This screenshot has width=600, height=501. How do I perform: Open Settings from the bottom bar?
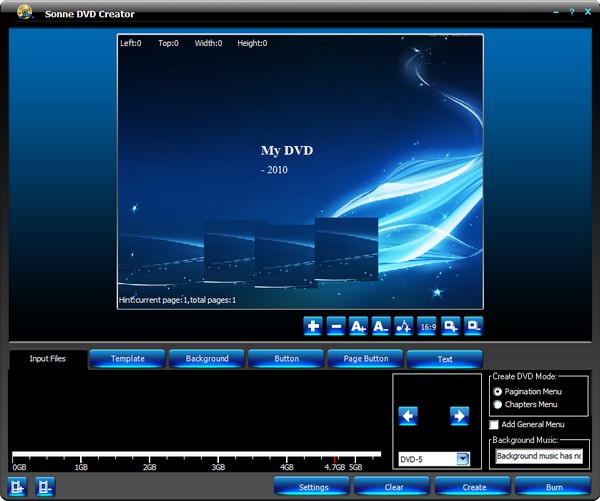[312, 487]
